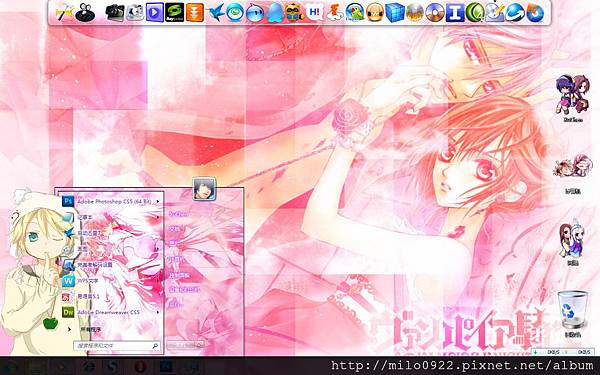Open 文档 Documents link in Start menu
This screenshot has width=600, height=375.
pyautogui.click(x=174, y=229)
